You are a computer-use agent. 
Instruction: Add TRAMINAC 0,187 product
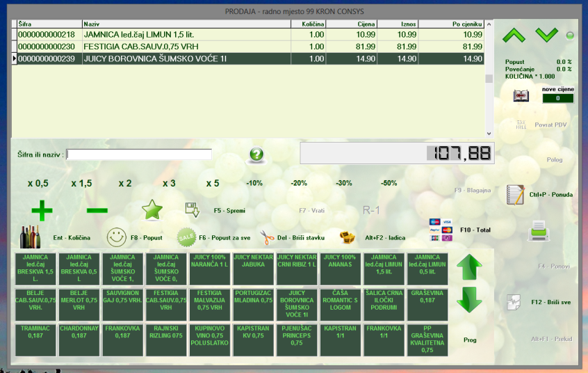[x=35, y=340]
